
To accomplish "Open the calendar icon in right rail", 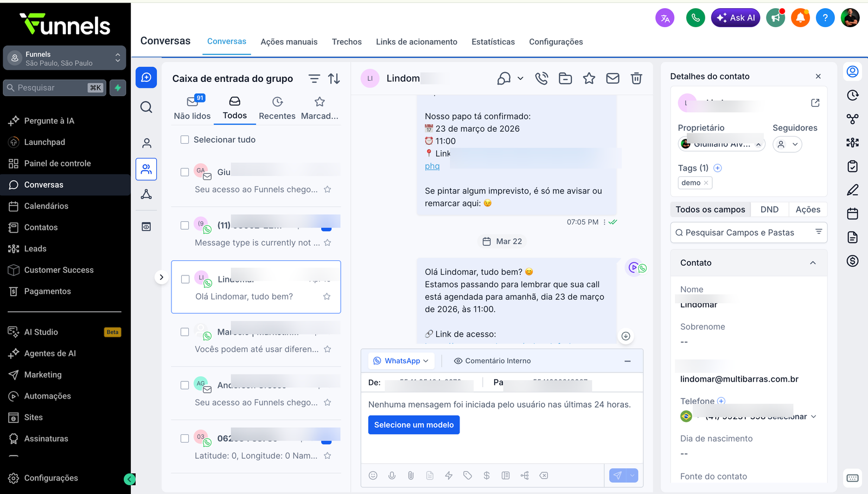I will click(853, 214).
